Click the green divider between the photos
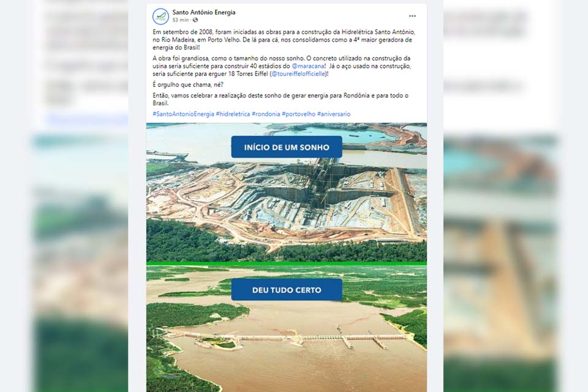The image size is (588, 392). [287, 264]
